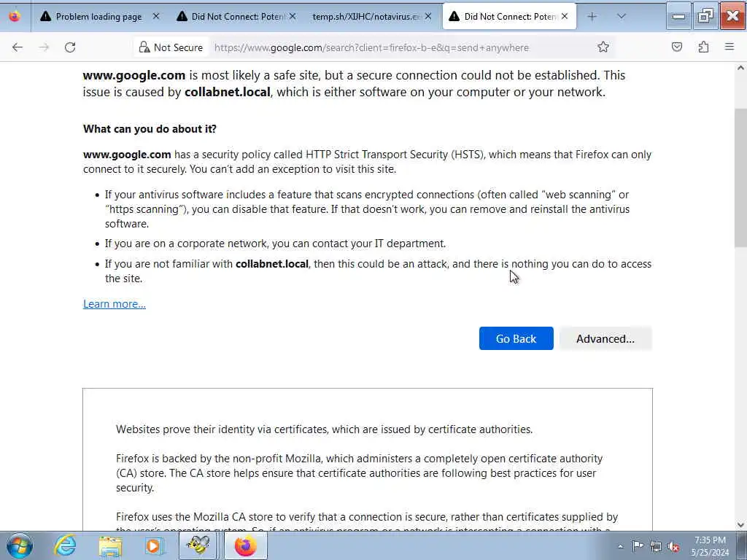Click 'What can you do about it?' heading

click(150, 129)
